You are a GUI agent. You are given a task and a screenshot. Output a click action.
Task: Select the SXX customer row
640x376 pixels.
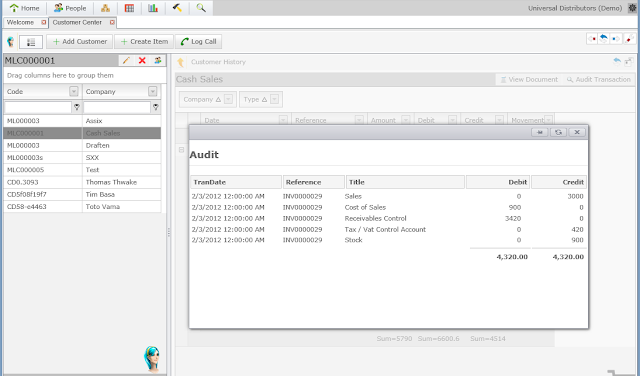click(x=82, y=158)
